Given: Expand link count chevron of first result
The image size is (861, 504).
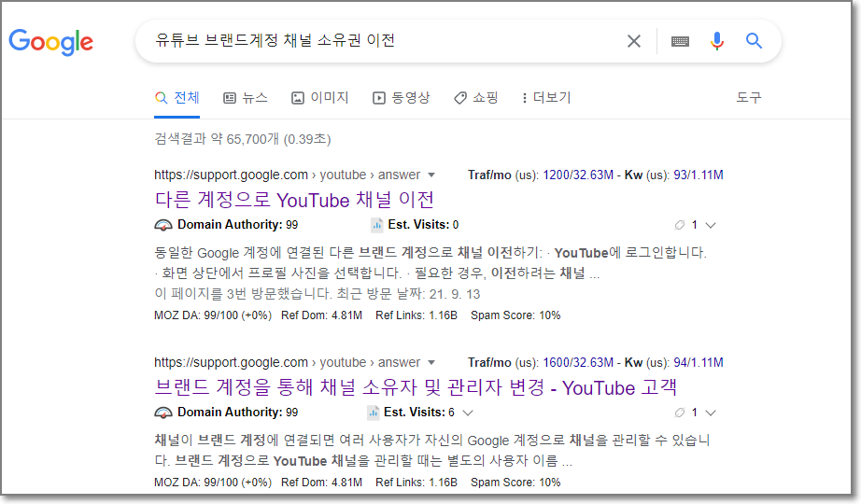Looking at the screenshot, I should [x=711, y=226].
